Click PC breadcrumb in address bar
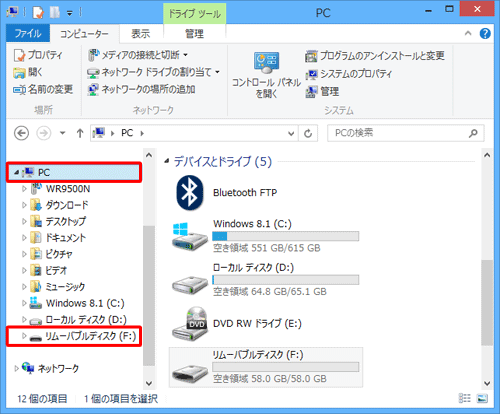Image resolution: width=500 pixels, height=414 pixels. (x=127, y=133)
